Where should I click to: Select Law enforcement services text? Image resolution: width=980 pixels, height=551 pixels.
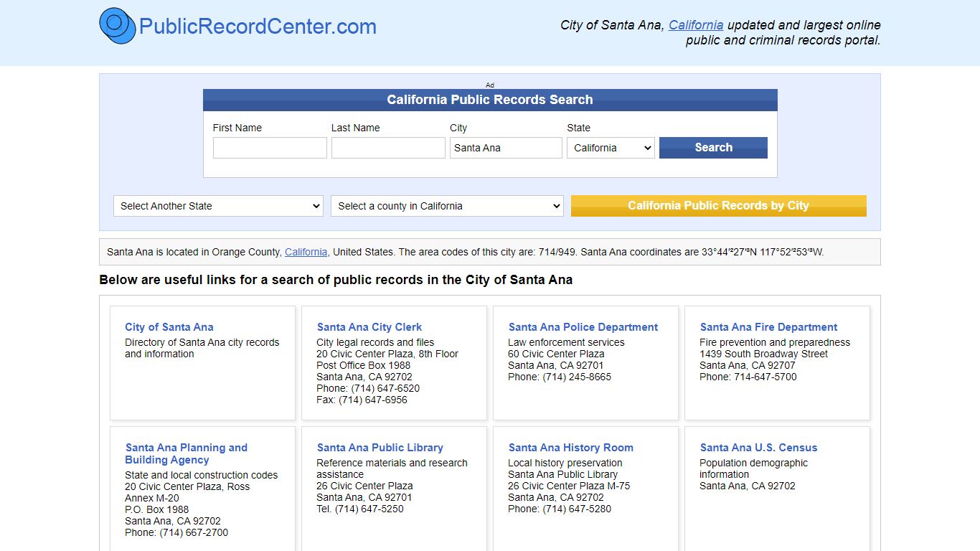(566, 342)
